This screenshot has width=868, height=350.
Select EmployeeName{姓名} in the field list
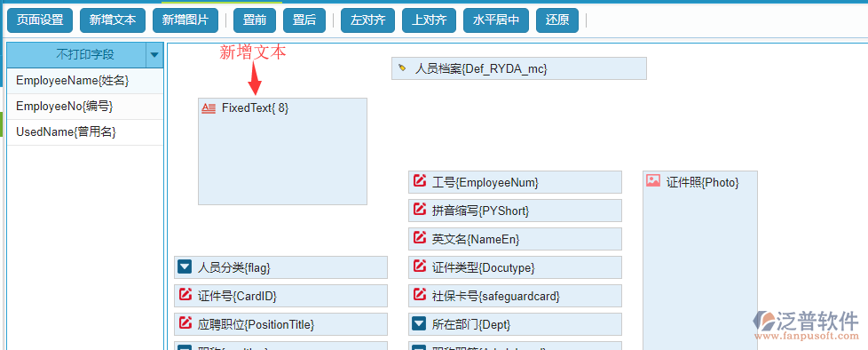pyautogui.click(x=85, y=81)
